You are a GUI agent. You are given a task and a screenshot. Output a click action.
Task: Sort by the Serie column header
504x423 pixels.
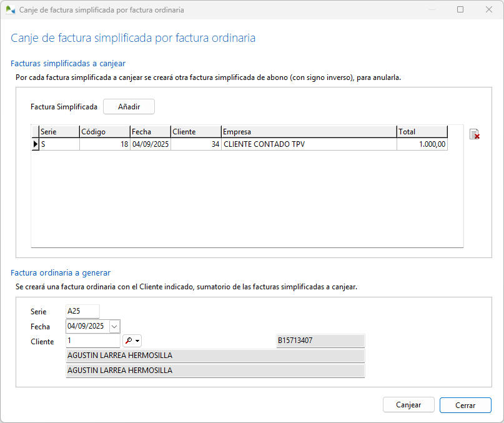[x=59, y=132]
